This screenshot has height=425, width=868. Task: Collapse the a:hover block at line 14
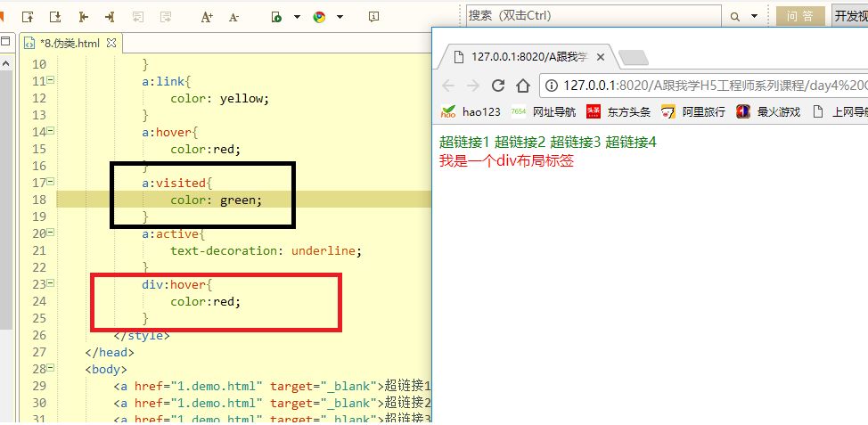(x=51, y=131)
